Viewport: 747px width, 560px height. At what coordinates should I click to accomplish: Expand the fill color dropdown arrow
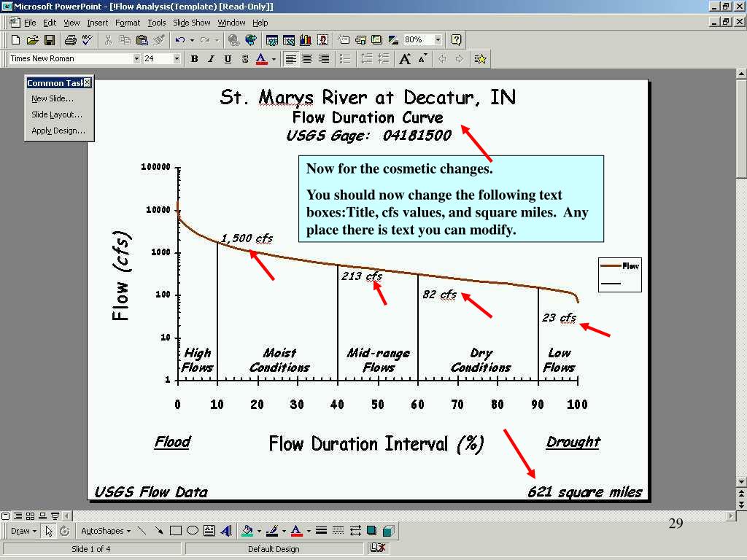coord(259,531)
